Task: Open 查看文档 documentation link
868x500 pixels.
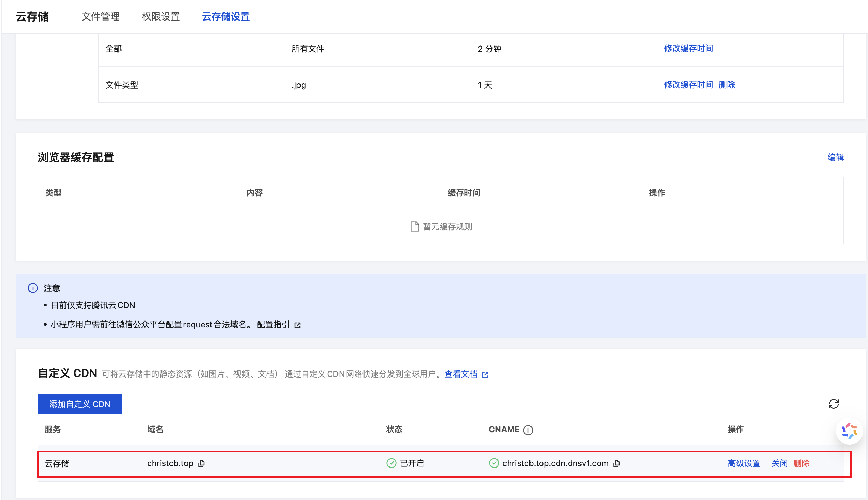Action: [x=460, y=374]
